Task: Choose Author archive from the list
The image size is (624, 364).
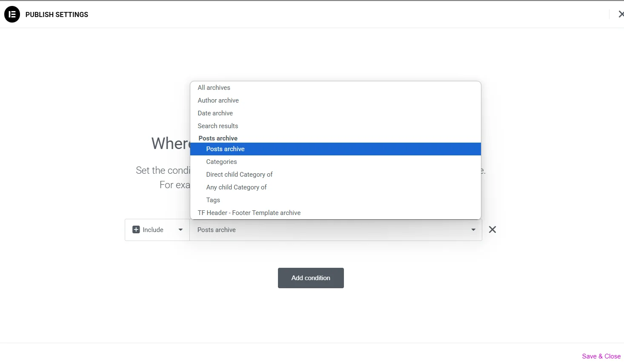Action: click(218, 100)
